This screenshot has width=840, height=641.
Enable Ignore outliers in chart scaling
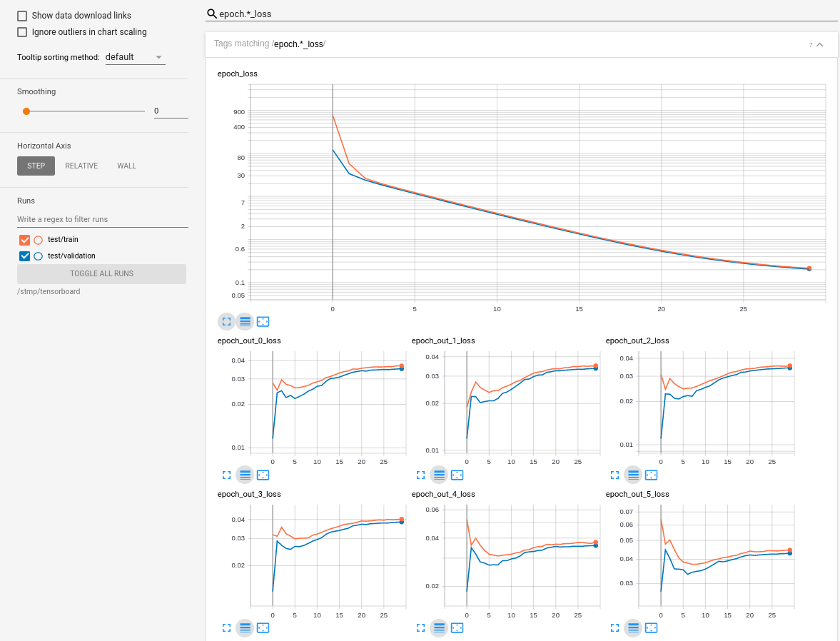pos(22,31)
